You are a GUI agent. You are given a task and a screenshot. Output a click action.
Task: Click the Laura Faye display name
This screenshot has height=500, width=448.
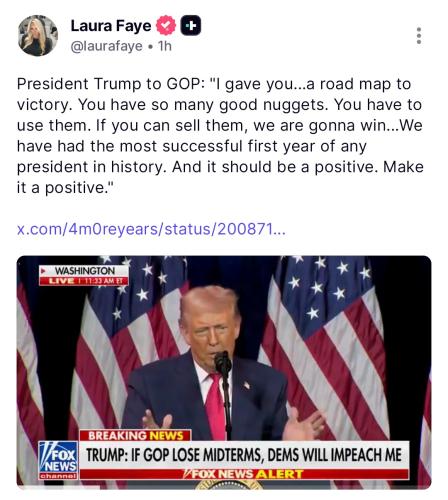point(111,26)
